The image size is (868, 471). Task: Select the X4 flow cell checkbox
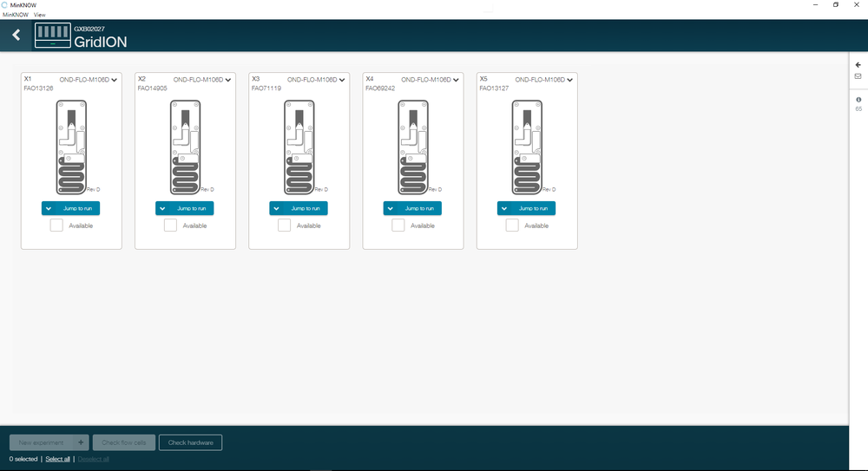pos(398,226)
